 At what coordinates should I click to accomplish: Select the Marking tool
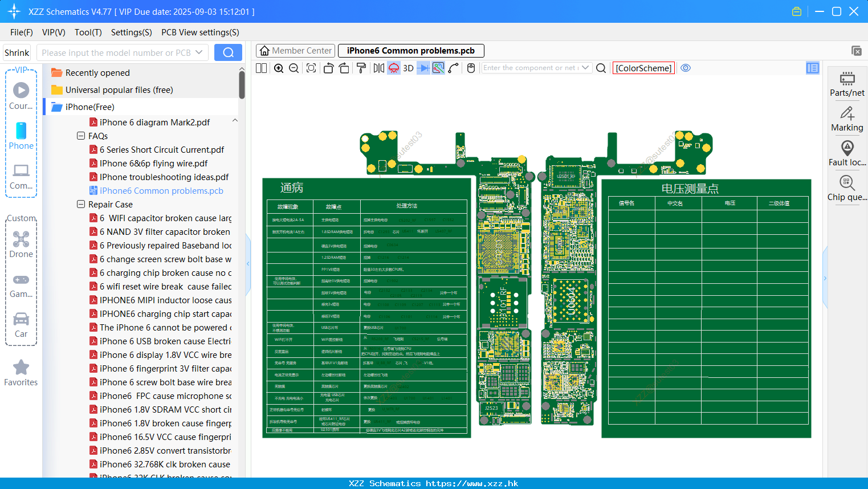click(x=847, y=119)
